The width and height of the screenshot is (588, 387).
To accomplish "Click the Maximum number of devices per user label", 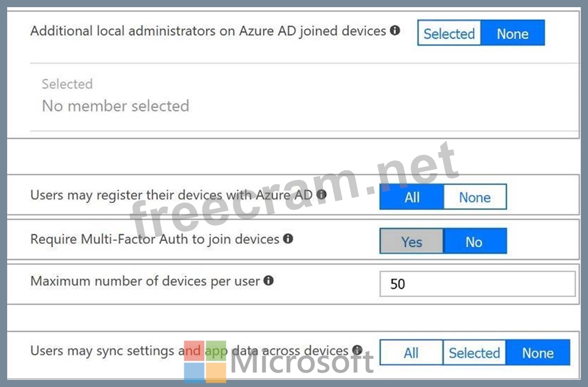I will click(146, 281).
